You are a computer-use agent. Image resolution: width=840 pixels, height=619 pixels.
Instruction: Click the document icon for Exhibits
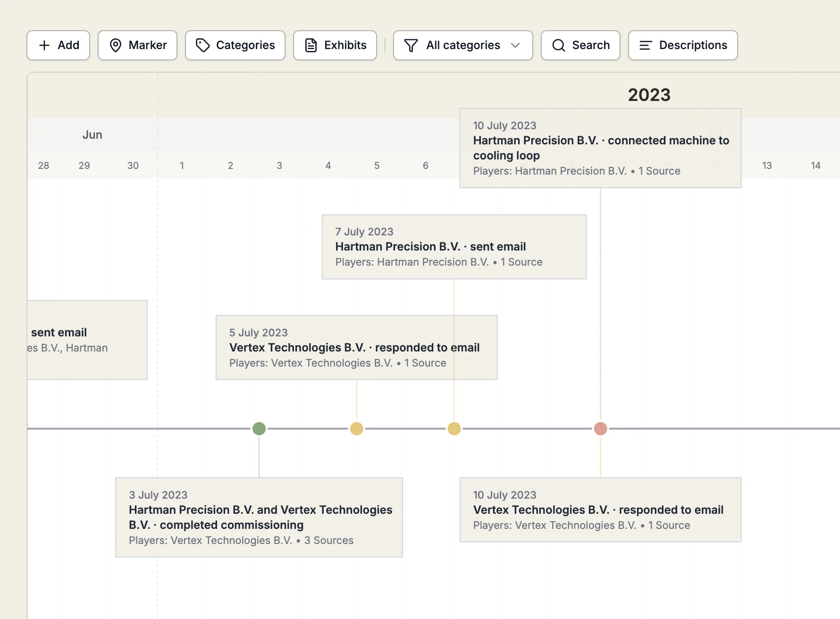tap(311, 45)
